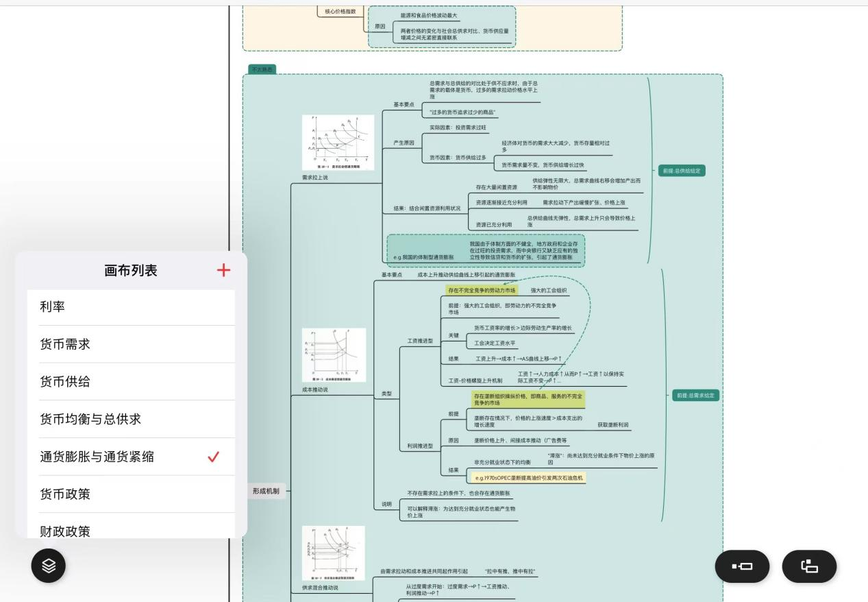Viewport: 868px width, 602px height.
Task: Open the 货币需求 canvas
Action: (131, 344)
